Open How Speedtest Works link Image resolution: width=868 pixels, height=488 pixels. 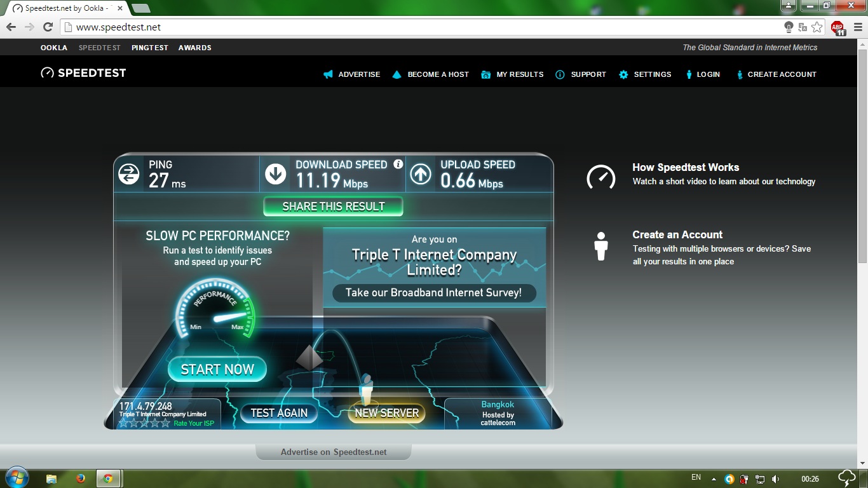pos(686,167)
